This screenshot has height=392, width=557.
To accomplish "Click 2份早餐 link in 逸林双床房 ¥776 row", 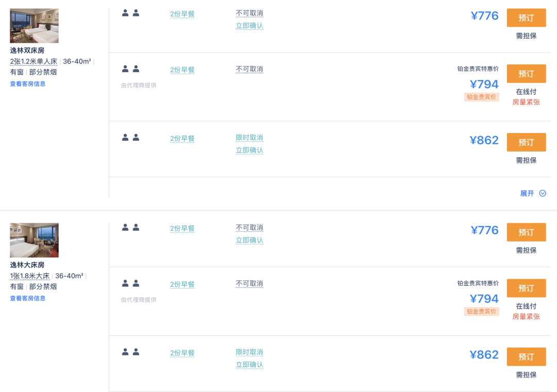I will pyautogui.click(x=183, y=14).
